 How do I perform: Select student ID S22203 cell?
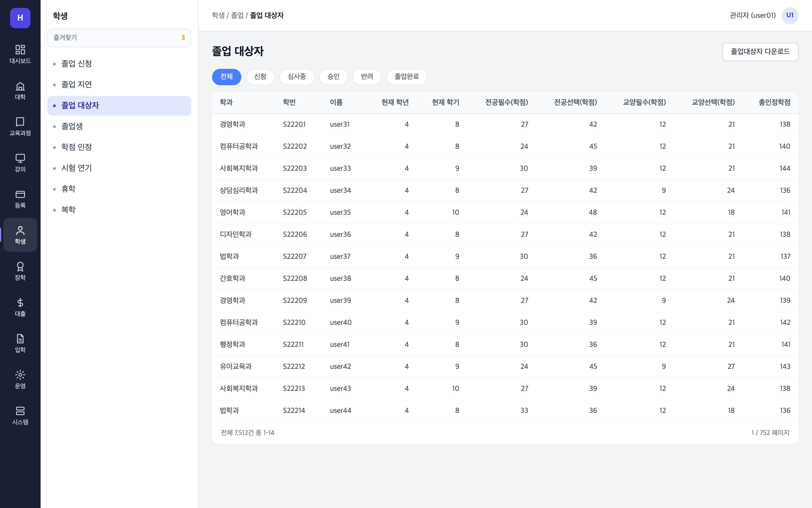pos(295,168)
